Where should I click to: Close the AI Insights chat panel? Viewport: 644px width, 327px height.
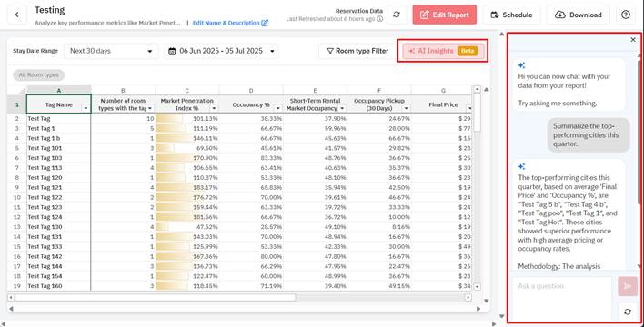(x=633, y=39)
